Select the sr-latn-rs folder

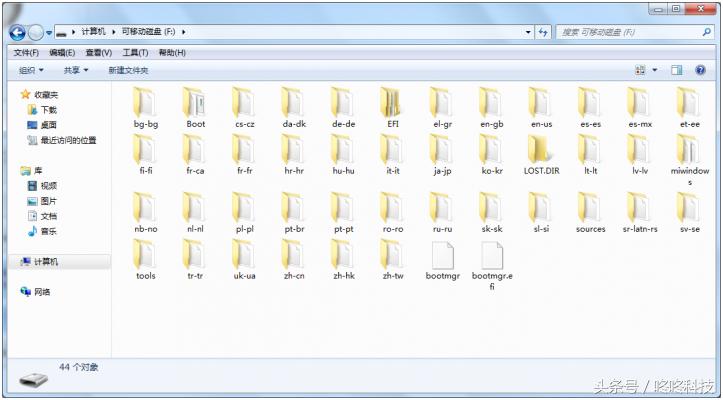click(640, 212)
